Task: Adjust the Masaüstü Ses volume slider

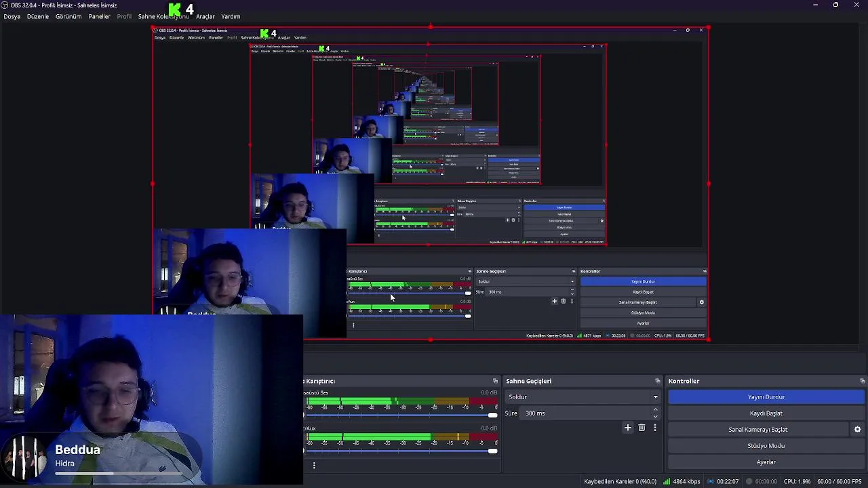Action: coord(400,415)
